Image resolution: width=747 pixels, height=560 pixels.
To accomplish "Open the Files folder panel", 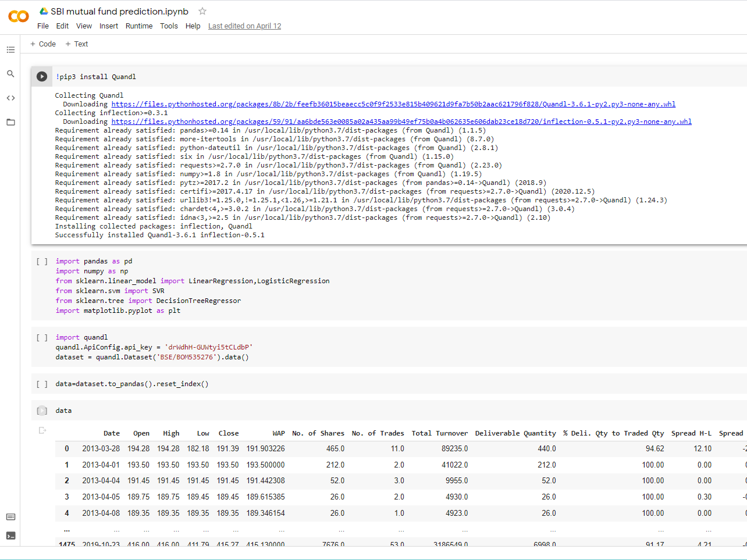I will pos(10,122).
